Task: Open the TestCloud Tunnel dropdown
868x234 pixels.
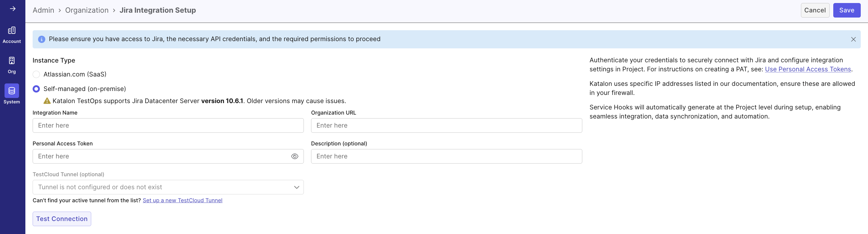Action: [168, 187]
